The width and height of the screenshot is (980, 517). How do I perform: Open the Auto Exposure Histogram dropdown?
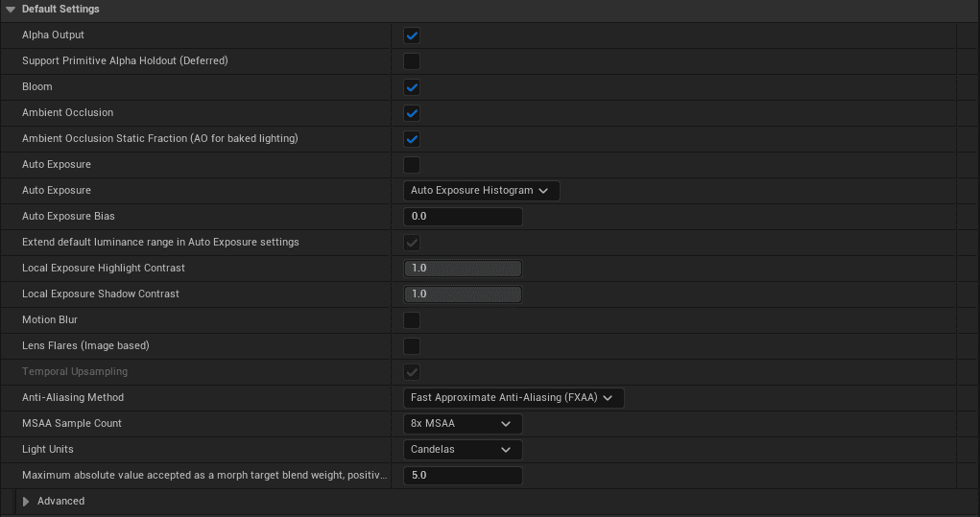click(481, 191)
